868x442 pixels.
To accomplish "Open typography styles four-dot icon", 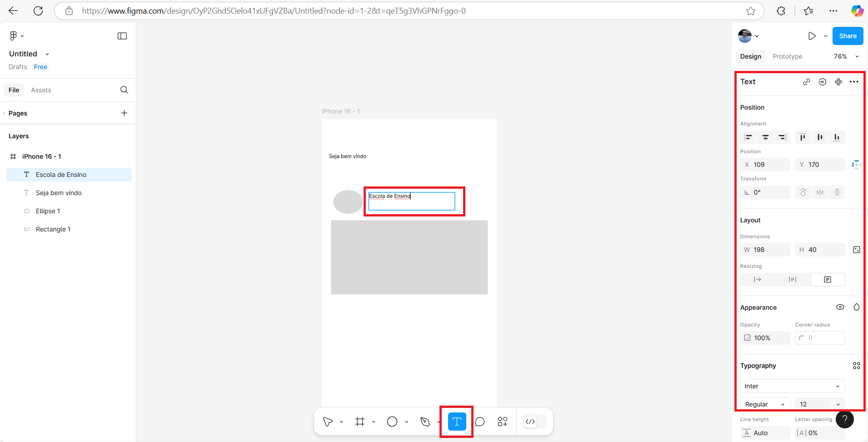I will (x=857, y=366).
